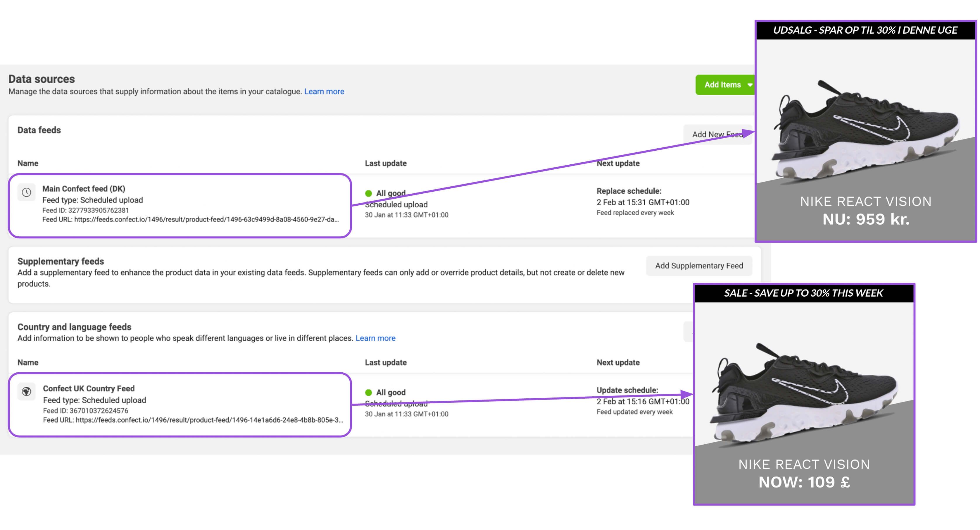The image size is (980, 530).
Task: Click Feed replaced every week text
Action: (635, 213)
